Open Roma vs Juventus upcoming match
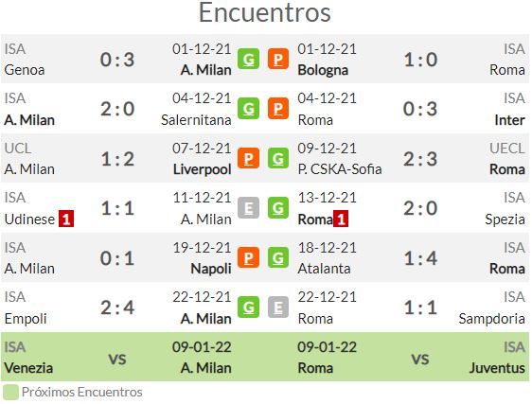 coord(412,357)
